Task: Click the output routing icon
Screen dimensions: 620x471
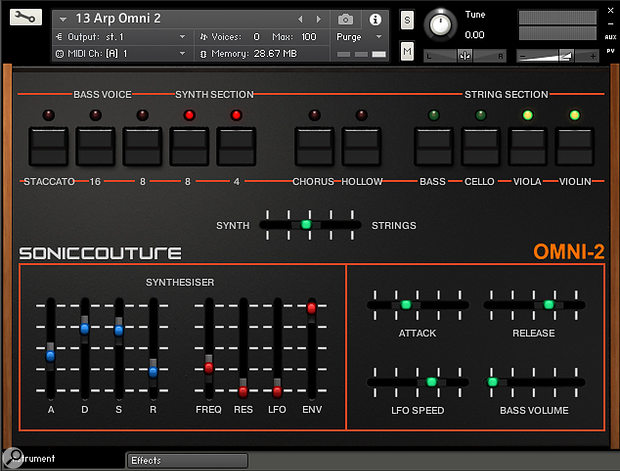Action: (59, 37)
